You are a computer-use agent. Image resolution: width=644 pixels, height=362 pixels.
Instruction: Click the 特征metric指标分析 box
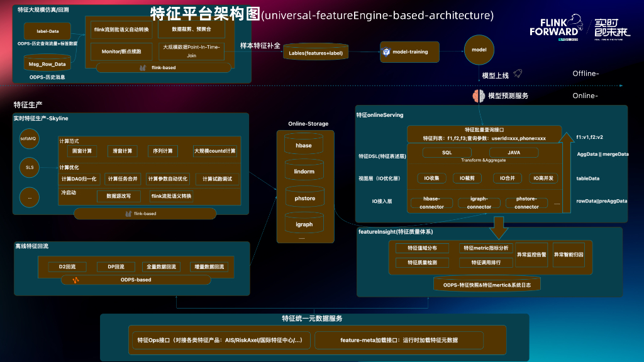click(486, 248)
